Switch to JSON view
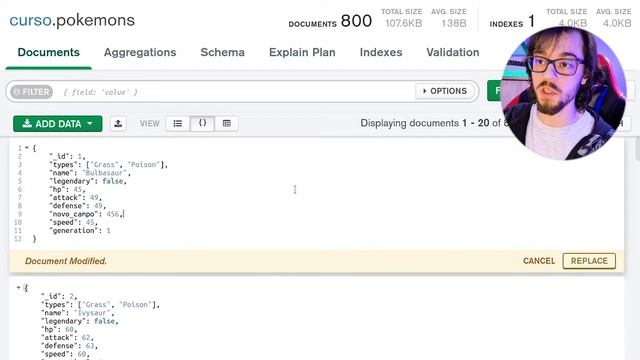640x360 pixels. [202, 123]
